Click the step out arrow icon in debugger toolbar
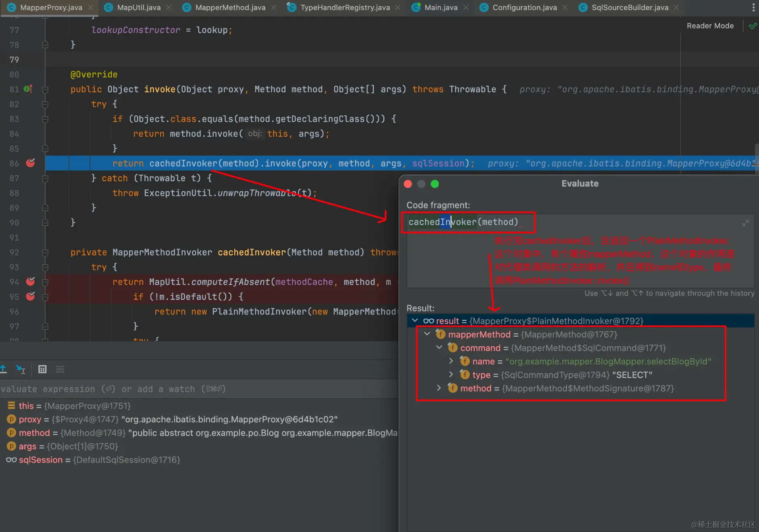Viewport: 759px width, 532px height. pyautogui.click(x=4, y=369)
